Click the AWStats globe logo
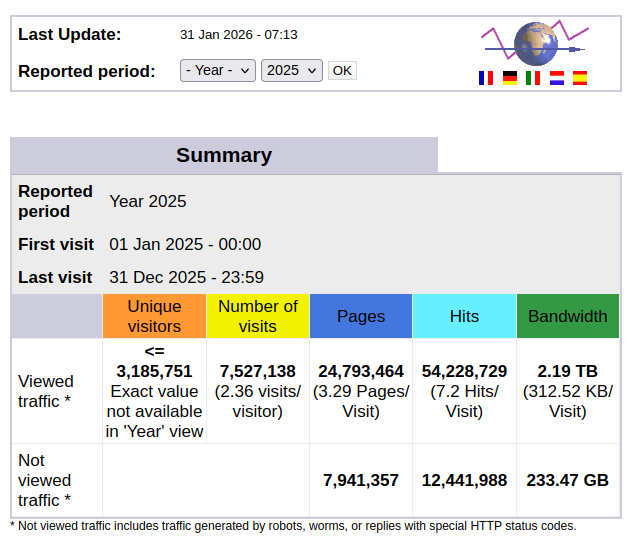This screenshot has height=540, width=627. click(534, 42)
